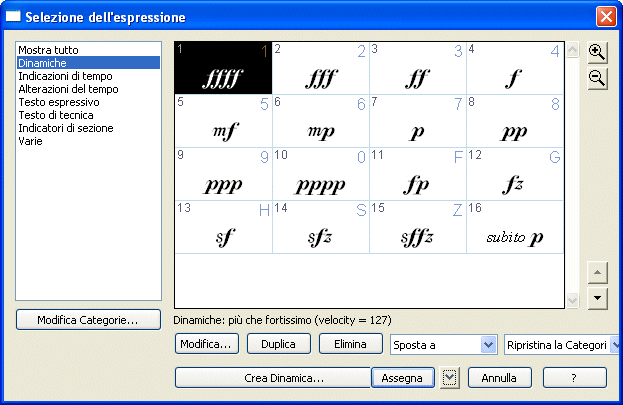
Task: Select the sffz dynamic marking
Action: [418, 238]
